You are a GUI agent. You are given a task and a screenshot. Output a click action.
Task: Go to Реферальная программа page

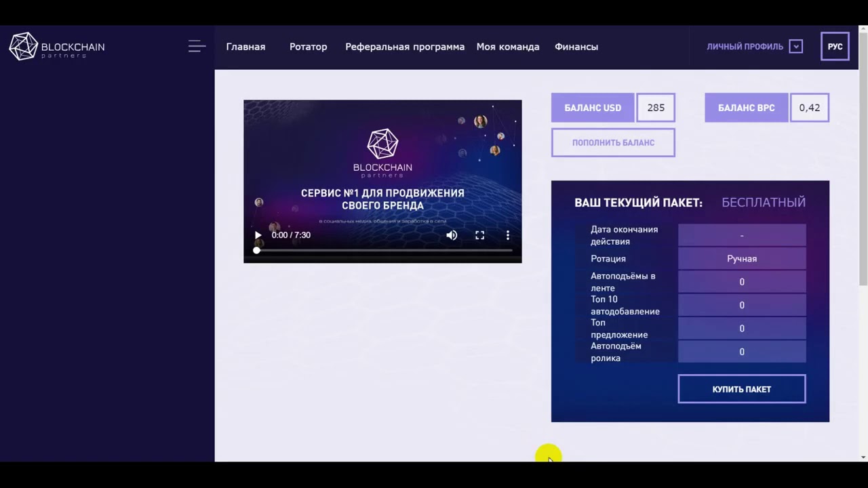[x=405, y=47]
